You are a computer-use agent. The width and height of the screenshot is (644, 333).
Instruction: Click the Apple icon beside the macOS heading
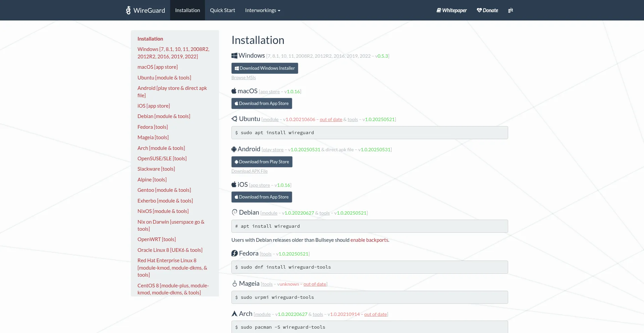pos(234,91)
